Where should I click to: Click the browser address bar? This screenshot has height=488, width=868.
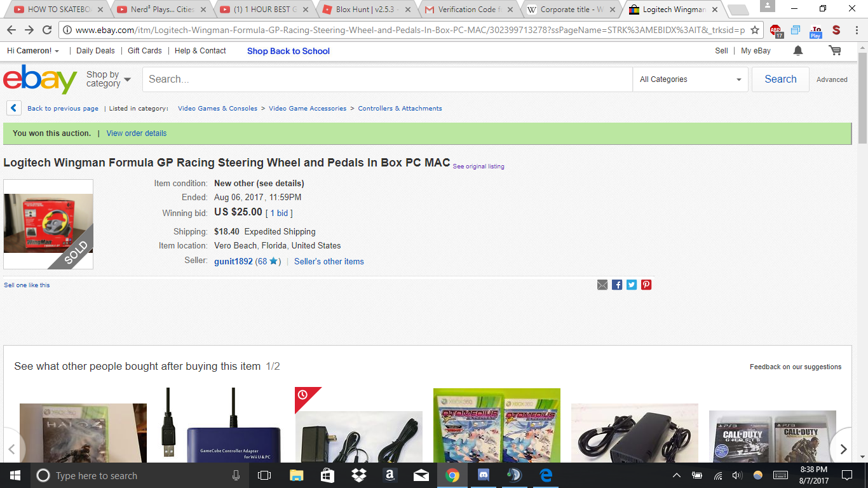407,30
